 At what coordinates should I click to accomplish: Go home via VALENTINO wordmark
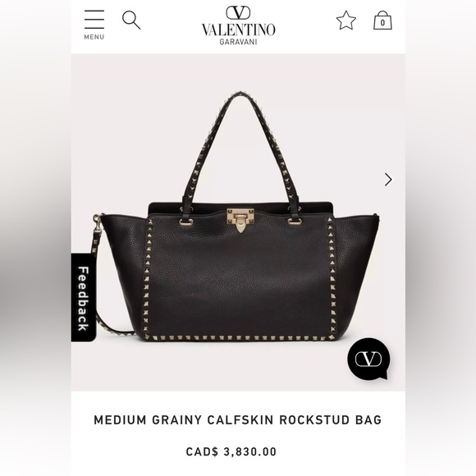[x=238, y=30]
